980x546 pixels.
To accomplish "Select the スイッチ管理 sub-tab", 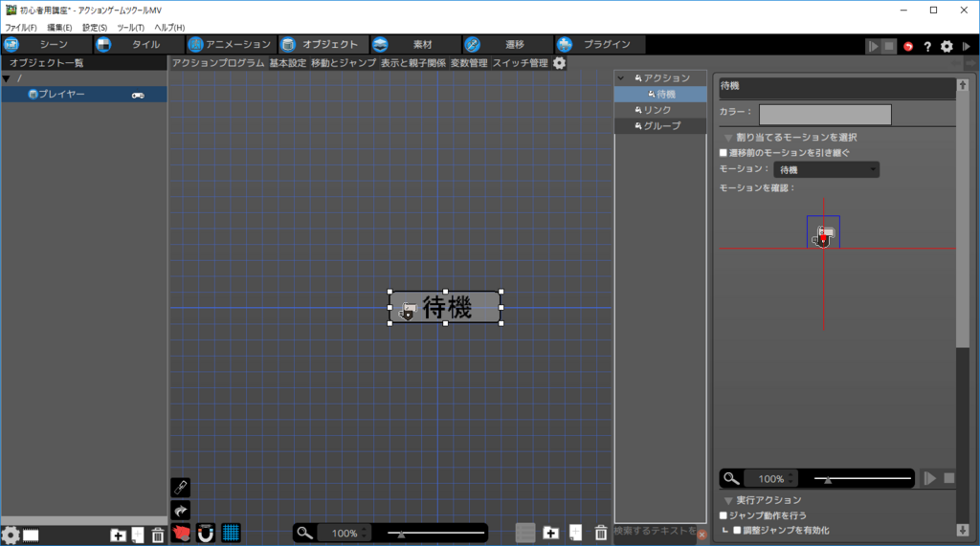I will click(x=520, y=62).
